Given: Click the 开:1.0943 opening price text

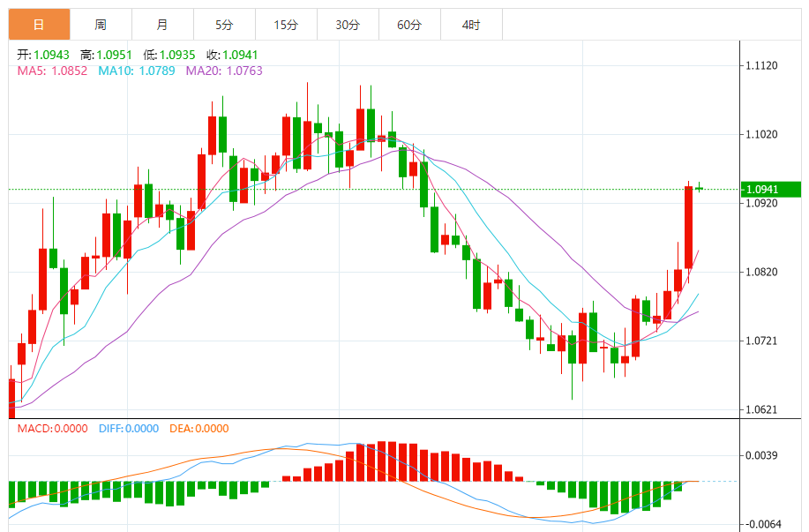Looking at the screenshot, I should point(43,55).
